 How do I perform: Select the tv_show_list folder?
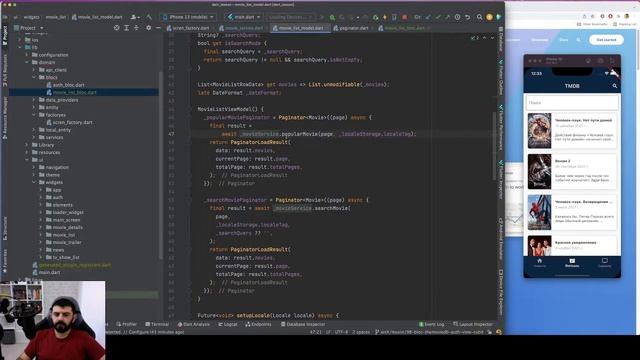62,257
